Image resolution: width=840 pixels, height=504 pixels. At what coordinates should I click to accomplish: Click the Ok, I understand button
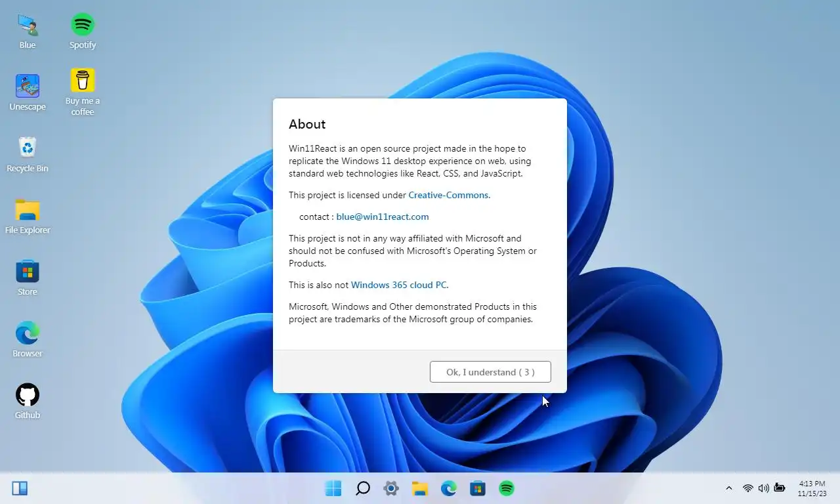pos(490,371)
